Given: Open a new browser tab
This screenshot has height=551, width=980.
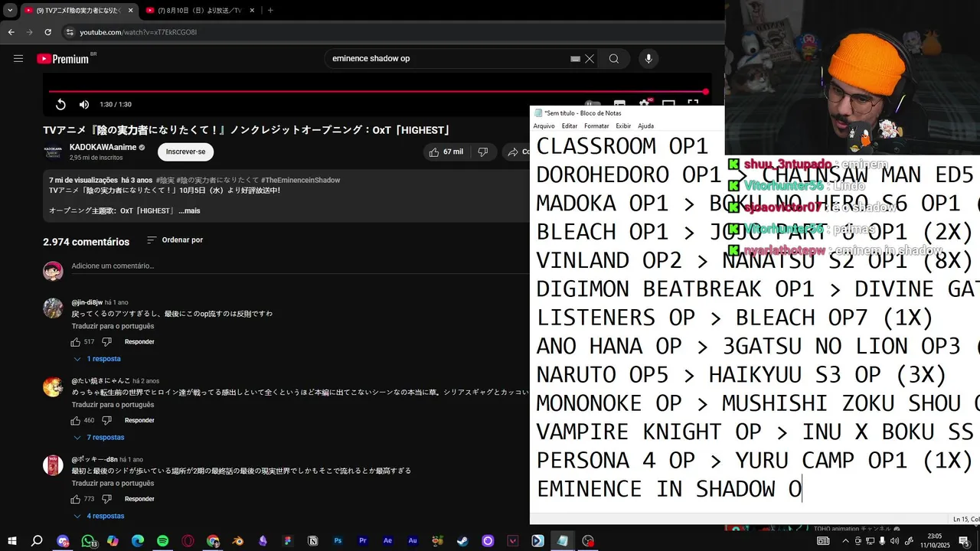Looking at the screenshot, I should (270, 11).
